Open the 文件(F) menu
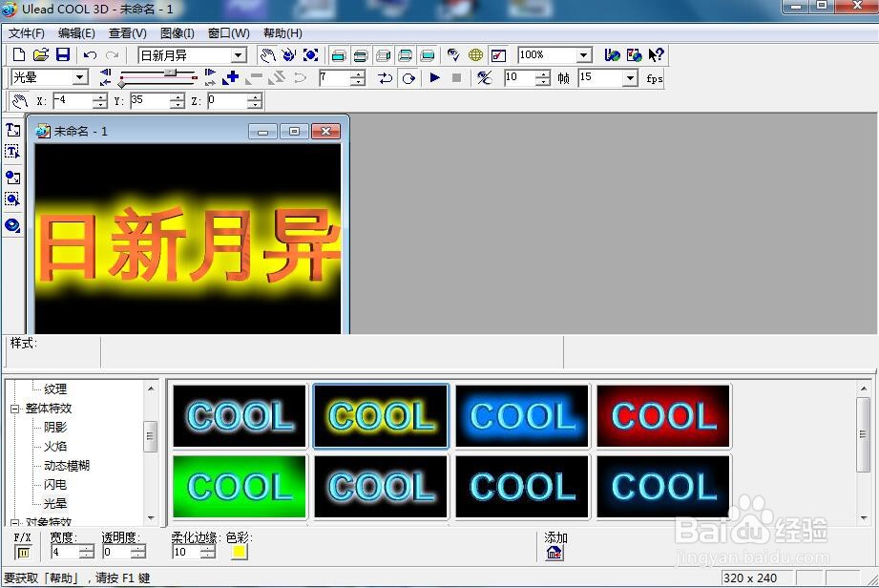 [x=27, y=33]
